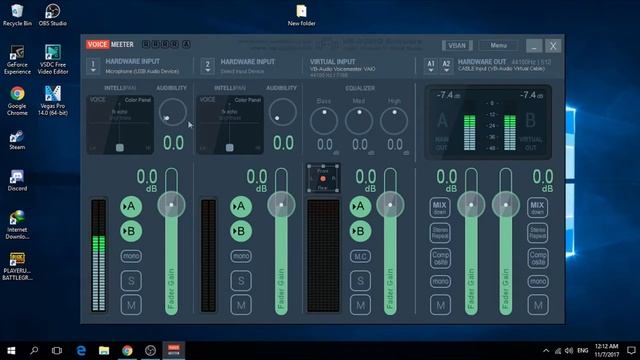Toggle Composite mode on bus B

(538, 258)
